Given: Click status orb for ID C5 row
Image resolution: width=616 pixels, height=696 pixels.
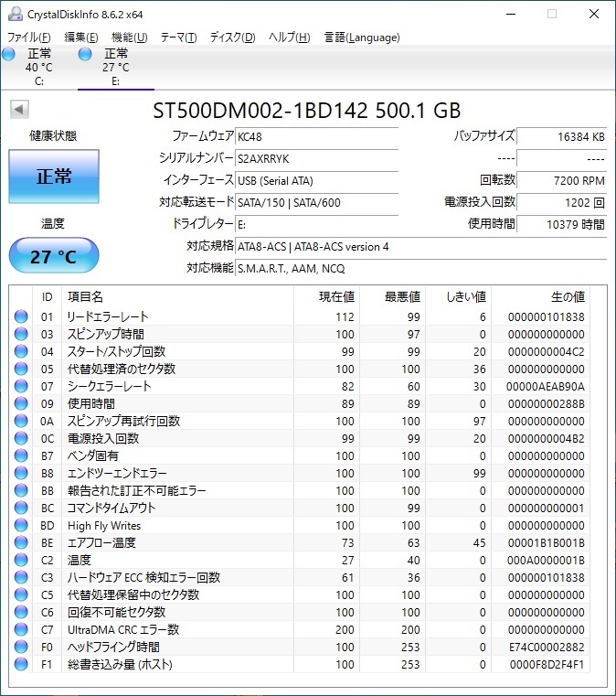Looking at the screenshot, I should (21, 594).
